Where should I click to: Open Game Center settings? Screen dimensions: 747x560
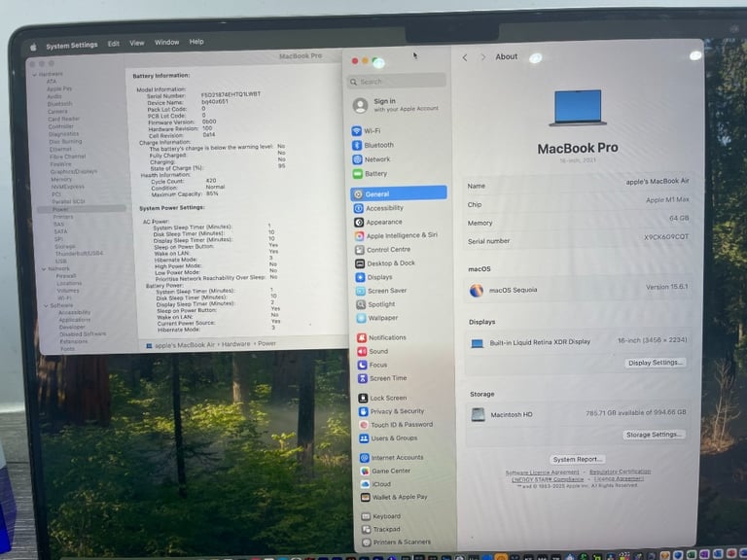(x=385, y=471)
